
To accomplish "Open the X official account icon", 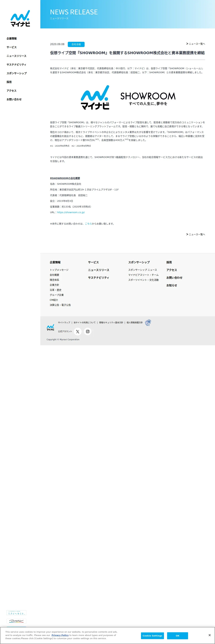I will (78, 332).
